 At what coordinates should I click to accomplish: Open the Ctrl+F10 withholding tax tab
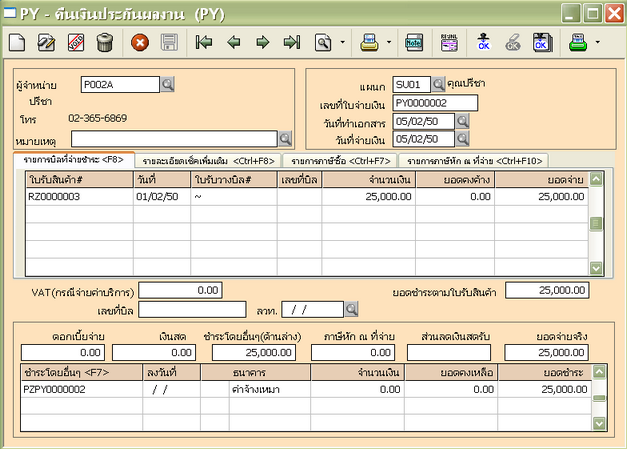pyautogui.click(x=473, y=160)
